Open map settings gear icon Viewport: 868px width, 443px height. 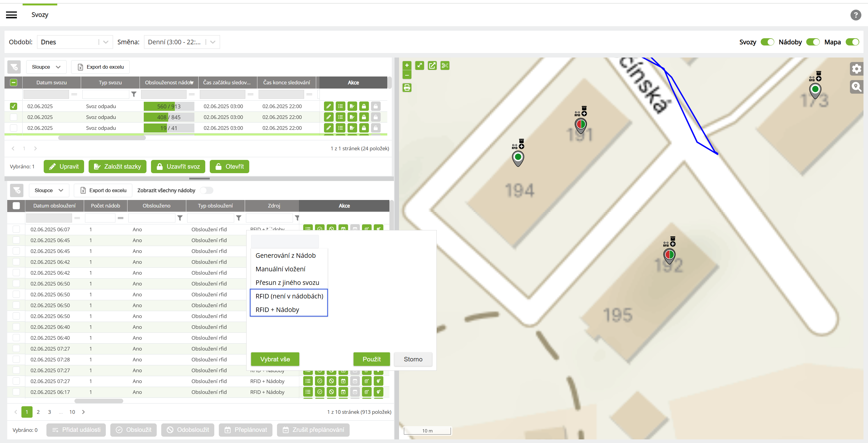(856, 69)
